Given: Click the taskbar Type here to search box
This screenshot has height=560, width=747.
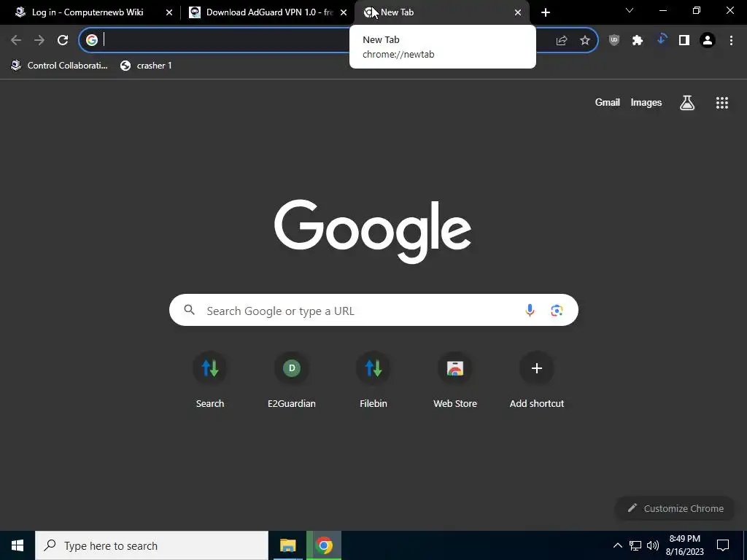Looking at the screenshot, I should (x=152, y=545).
